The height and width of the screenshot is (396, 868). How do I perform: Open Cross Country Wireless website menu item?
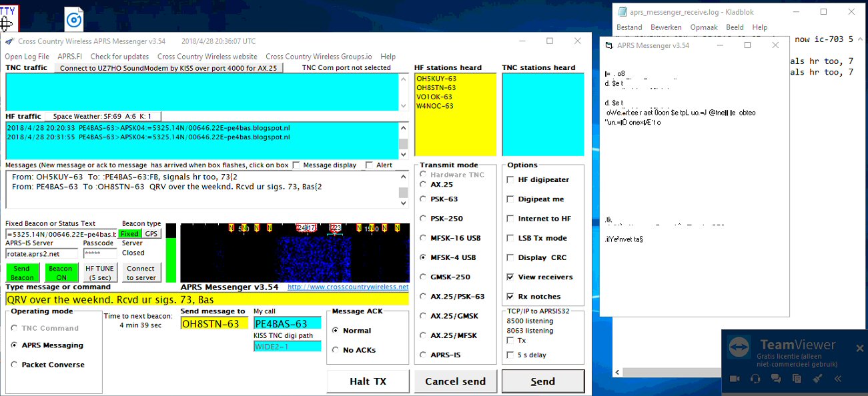click(207, 57)
